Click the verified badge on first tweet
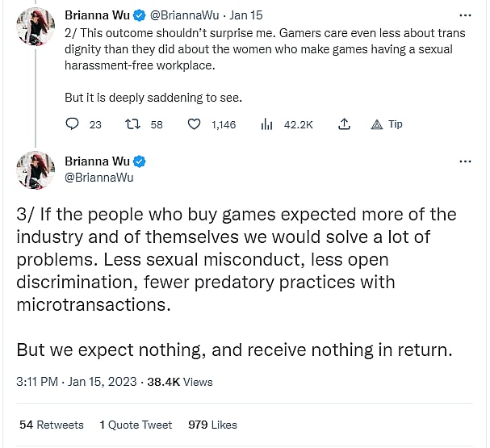Viewport: 490px width, 448px height. pos(139,15)
